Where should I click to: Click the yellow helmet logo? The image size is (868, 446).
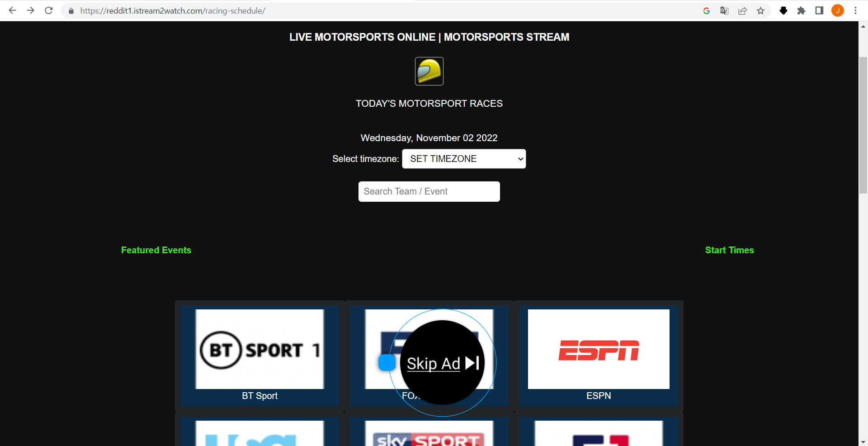pyautogui.click(x=429, y=71)
